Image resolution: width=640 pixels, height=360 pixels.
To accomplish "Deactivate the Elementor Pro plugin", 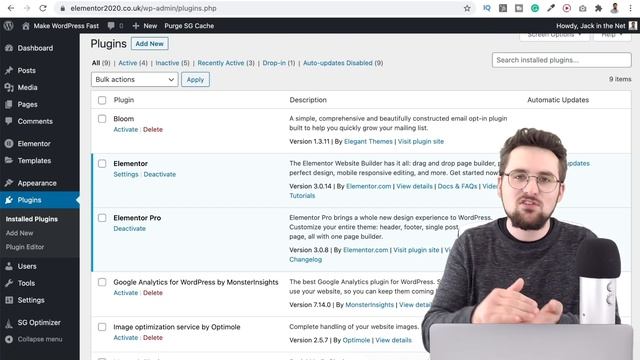I will coord(129,229).
